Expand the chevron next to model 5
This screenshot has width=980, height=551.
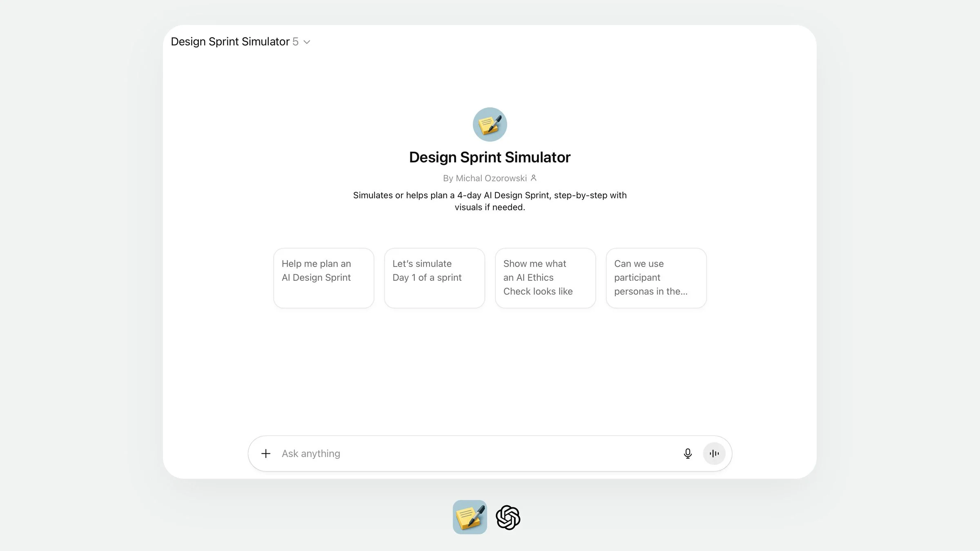(x=307, y=42)
